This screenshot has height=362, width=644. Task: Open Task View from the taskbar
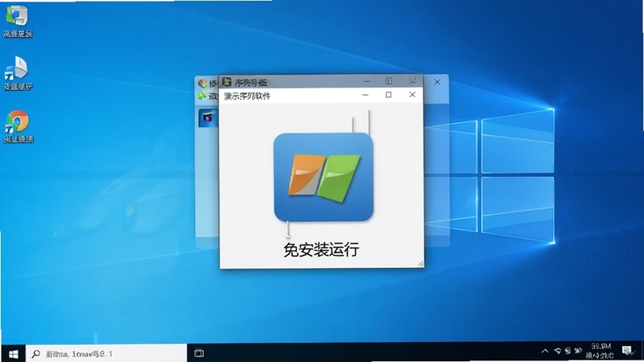pos(199,353)
